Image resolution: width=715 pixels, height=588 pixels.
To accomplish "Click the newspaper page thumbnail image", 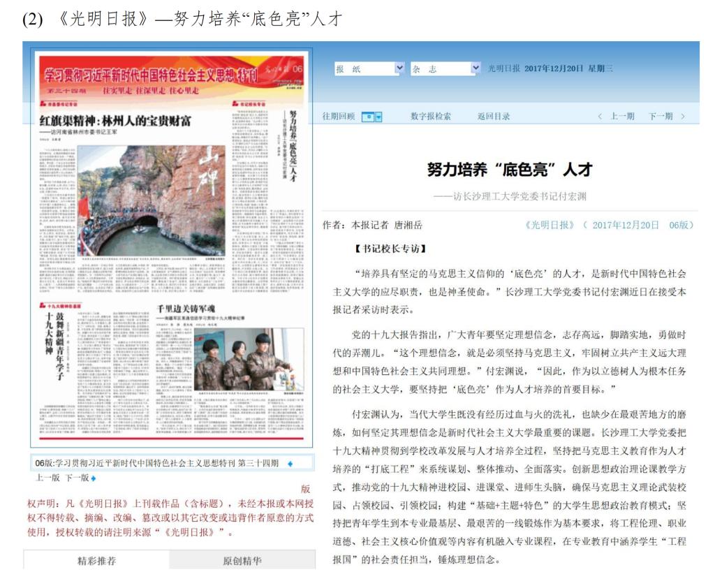I will point(172,248).
